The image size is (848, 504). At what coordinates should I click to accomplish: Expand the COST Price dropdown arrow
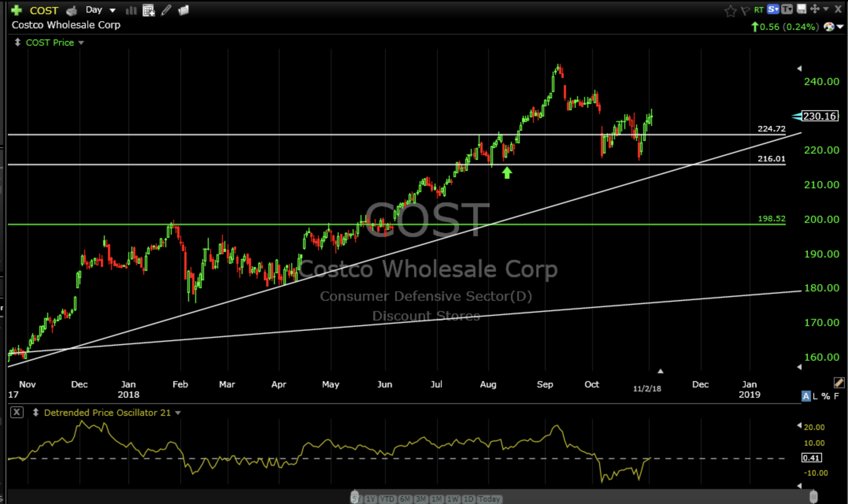point(81,43)
